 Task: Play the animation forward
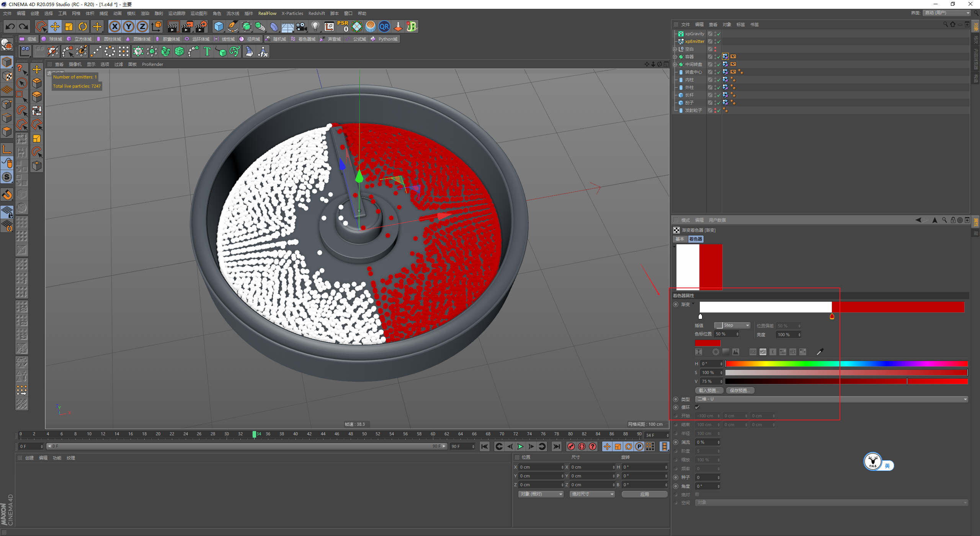[x=520, y=446]
